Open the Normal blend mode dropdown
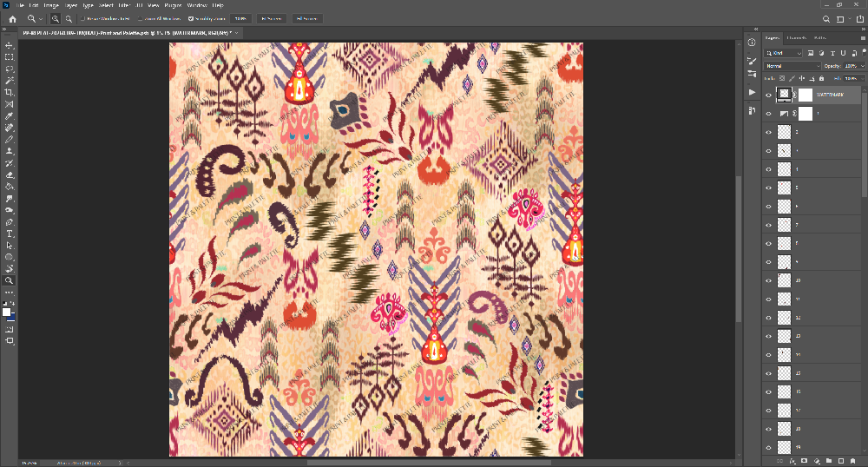Viewport: 868px width, 467px height. [792, 66]
